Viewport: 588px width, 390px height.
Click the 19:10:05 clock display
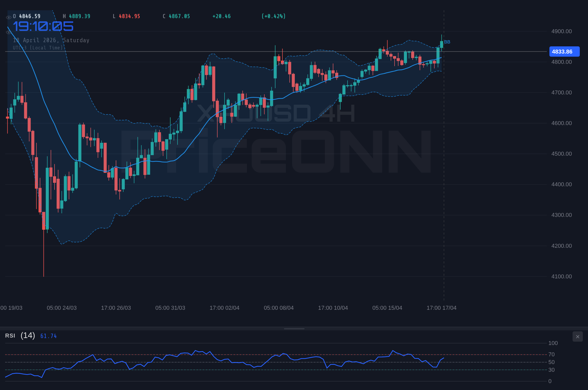coord(43,26)
